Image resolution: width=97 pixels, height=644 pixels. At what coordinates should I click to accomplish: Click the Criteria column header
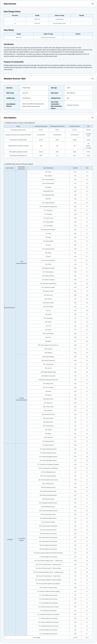click(x=18, y=126)
